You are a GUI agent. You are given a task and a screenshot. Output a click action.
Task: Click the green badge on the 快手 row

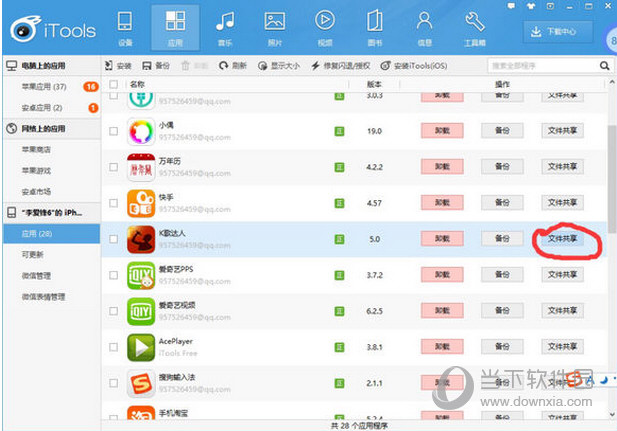(x=339, y=203)
